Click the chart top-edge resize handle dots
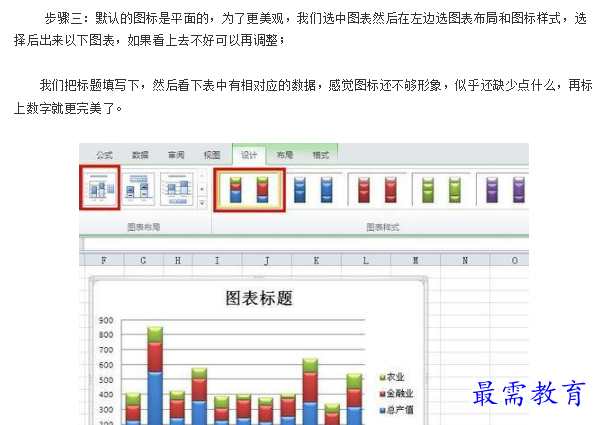This screenshot has width=594, height=425. coord(259,277)
